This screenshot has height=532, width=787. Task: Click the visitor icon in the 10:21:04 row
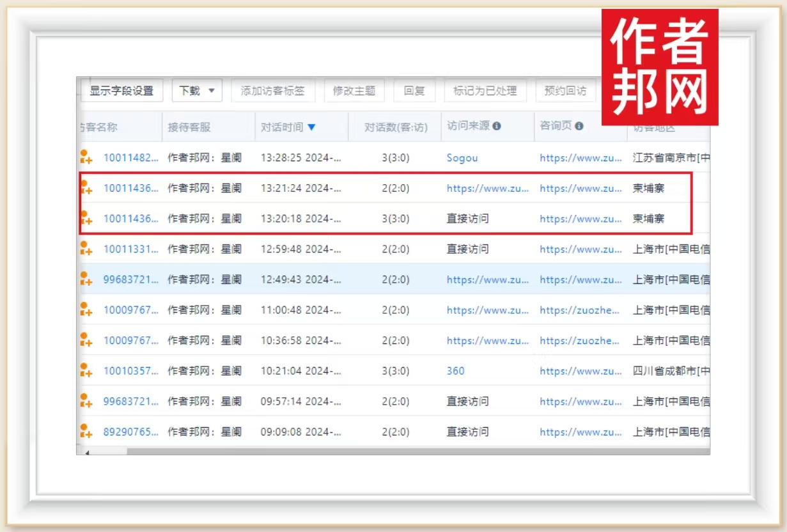point(85,370)
